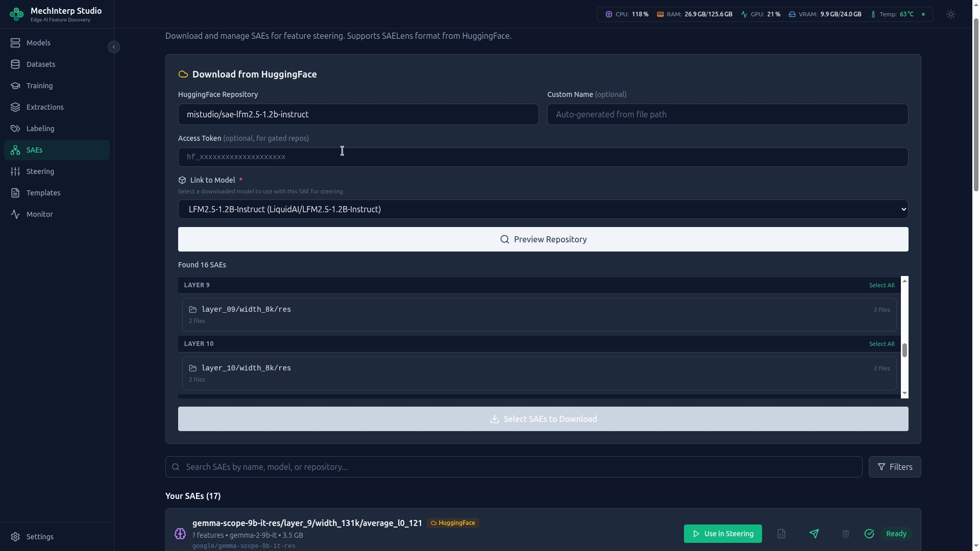Click the LAYER 9 group header

point(539,285)
